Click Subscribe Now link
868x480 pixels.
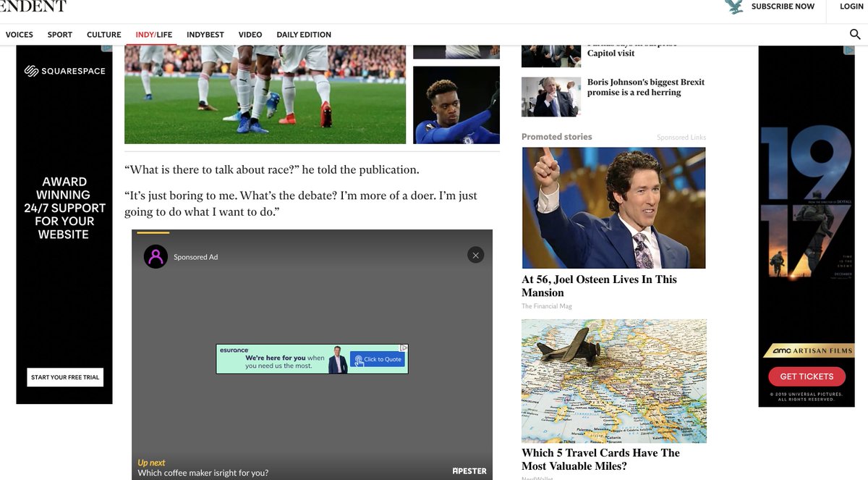pyautogui.click(x=783, y=7)
